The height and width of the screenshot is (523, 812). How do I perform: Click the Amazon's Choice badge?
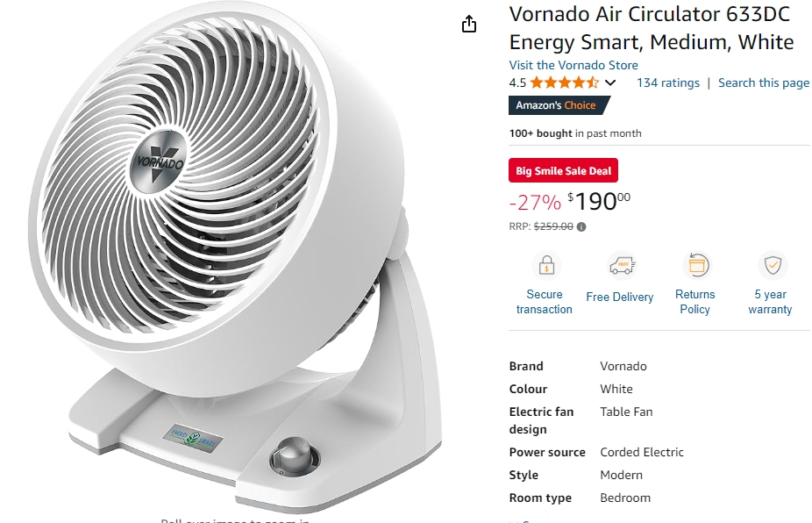click(x=559, y=105)
